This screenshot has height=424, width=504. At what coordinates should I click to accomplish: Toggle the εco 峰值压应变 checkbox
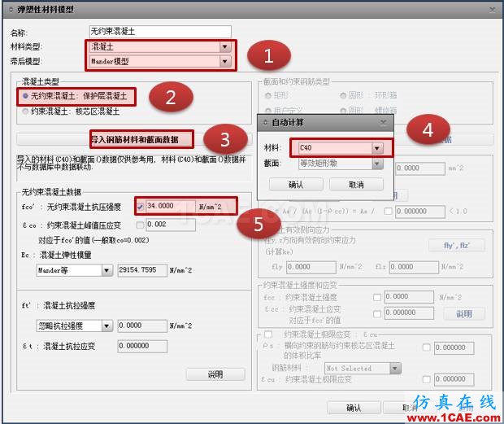pos(140,225)
